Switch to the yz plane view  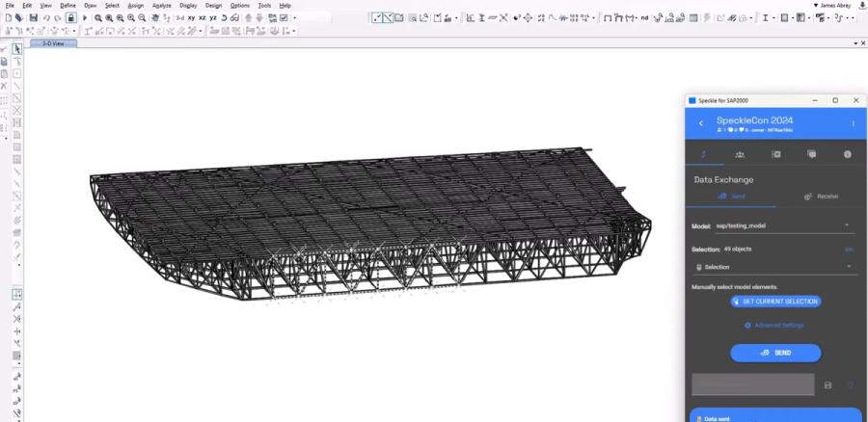click(x=213, y=18)
